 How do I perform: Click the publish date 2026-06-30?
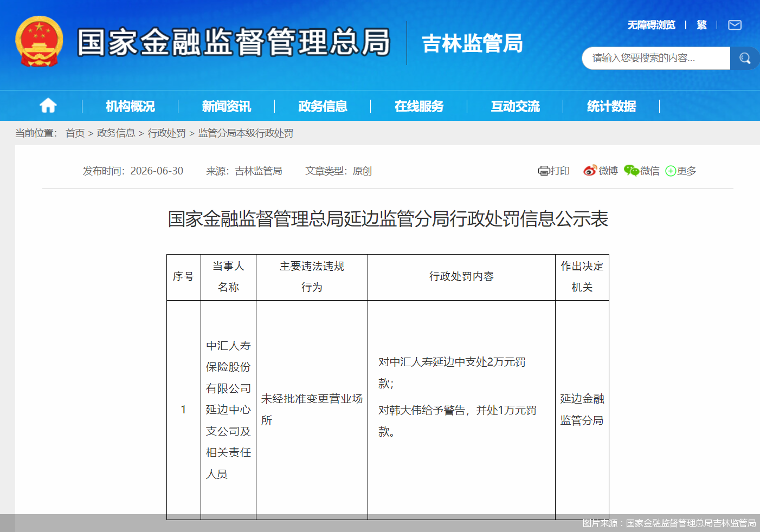point(157,171)
